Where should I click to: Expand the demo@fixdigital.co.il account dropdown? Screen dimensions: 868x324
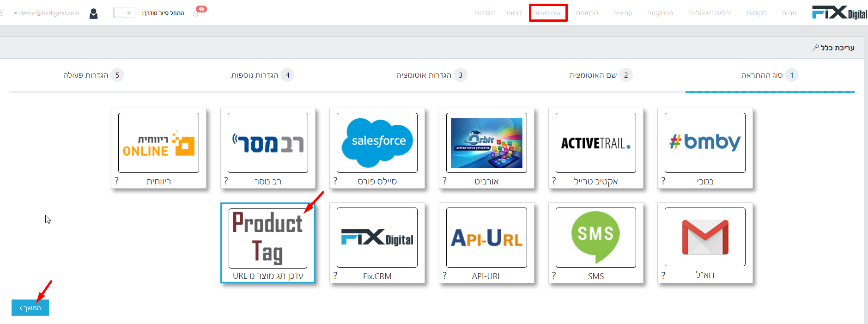pos(46,13)
